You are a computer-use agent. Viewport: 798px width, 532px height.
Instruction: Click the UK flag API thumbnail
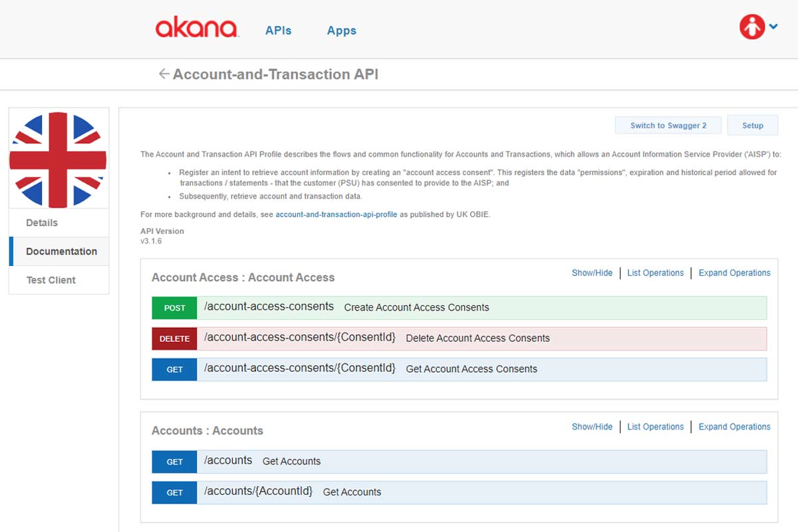(x=59, y=158)
